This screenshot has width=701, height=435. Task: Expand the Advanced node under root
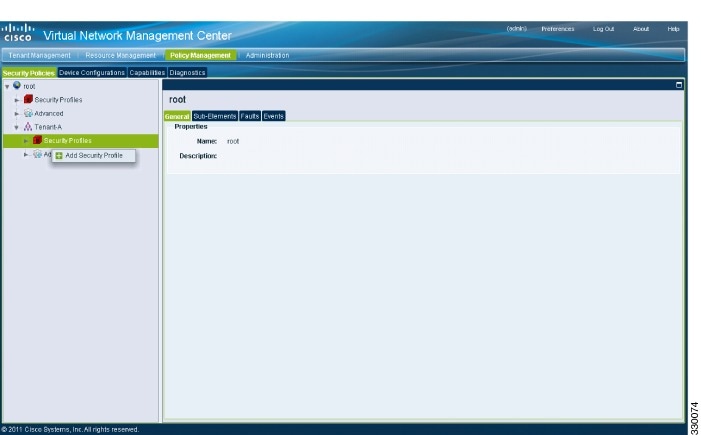17,114
